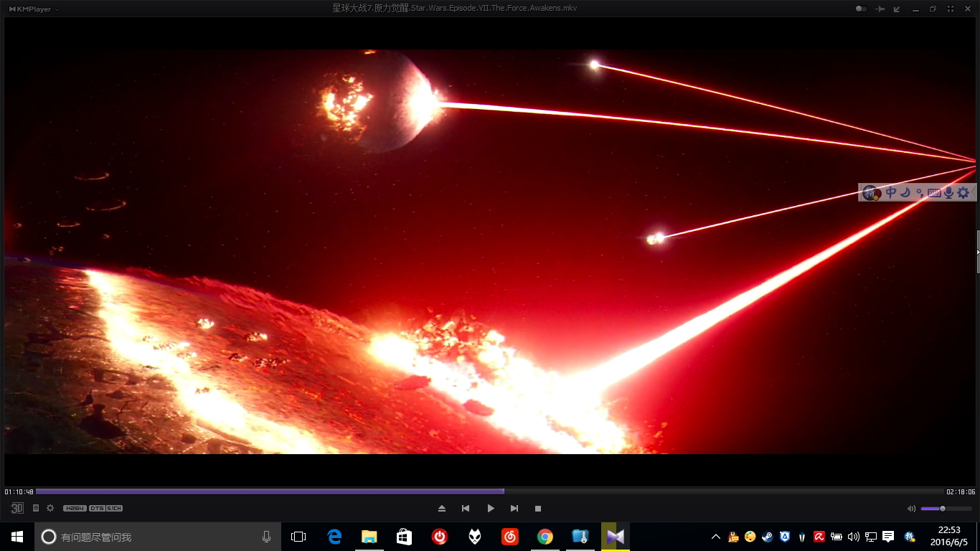The image size is (980, 551).
Task: Skip to the next track
Action: 514,508
